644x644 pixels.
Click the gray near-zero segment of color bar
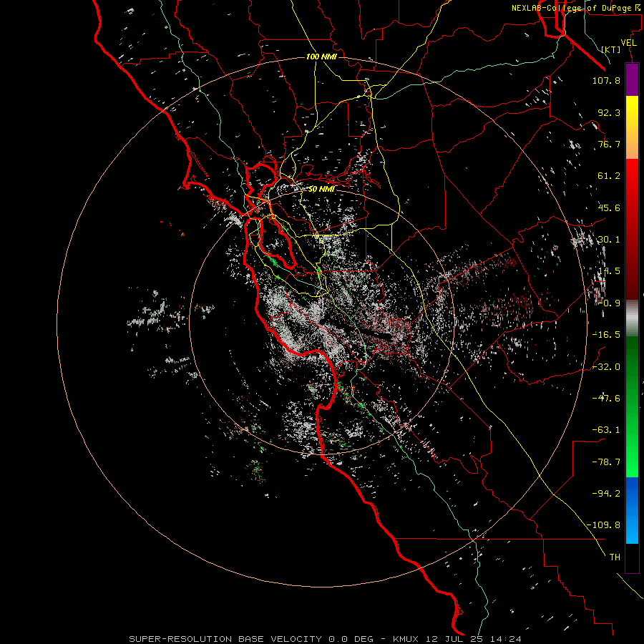(x=632, y=318)
